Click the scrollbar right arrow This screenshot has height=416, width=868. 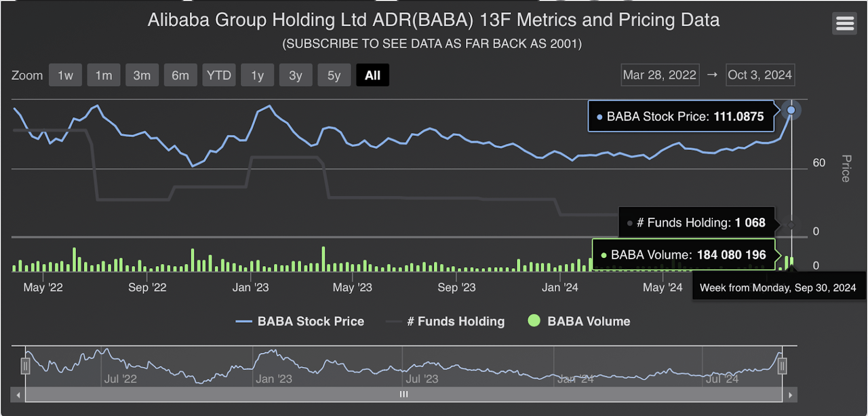(790, 394)
